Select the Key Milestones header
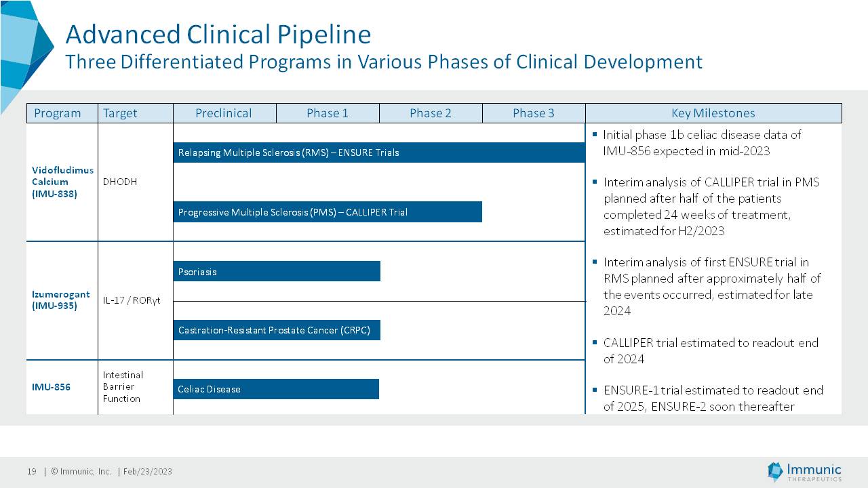868x488 pixels. pos(713,113)
